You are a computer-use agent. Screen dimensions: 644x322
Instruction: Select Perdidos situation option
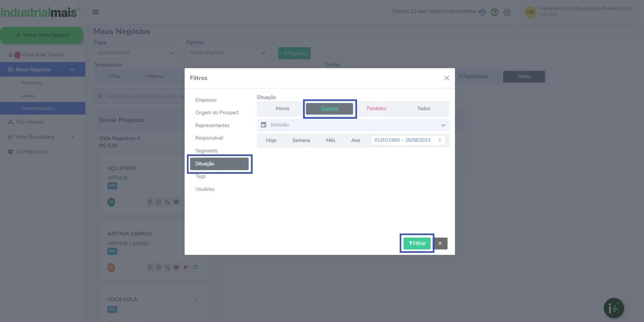376,109
